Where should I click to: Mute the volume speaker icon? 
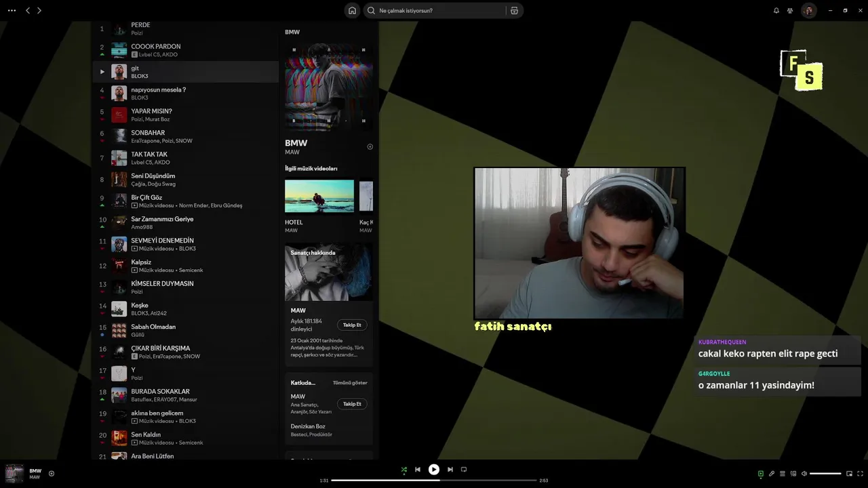(804, 474)
